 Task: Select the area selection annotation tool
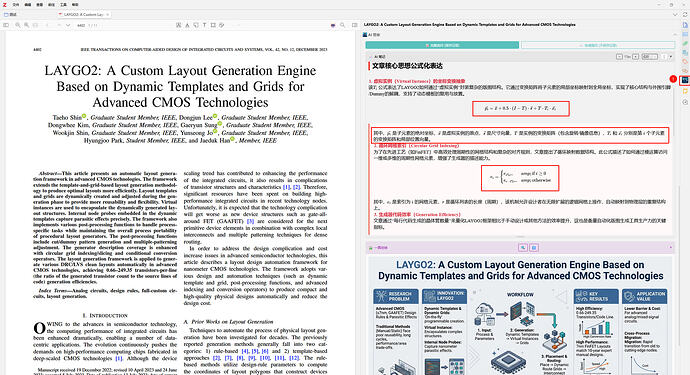[x=213, y=25]
